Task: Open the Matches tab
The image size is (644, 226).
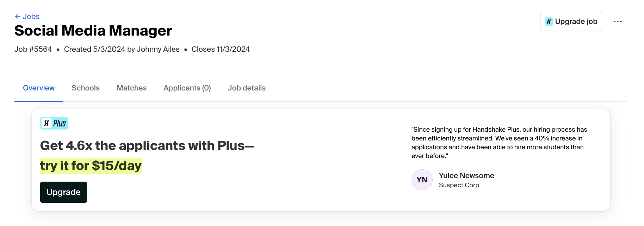Action: pos(131,88)
